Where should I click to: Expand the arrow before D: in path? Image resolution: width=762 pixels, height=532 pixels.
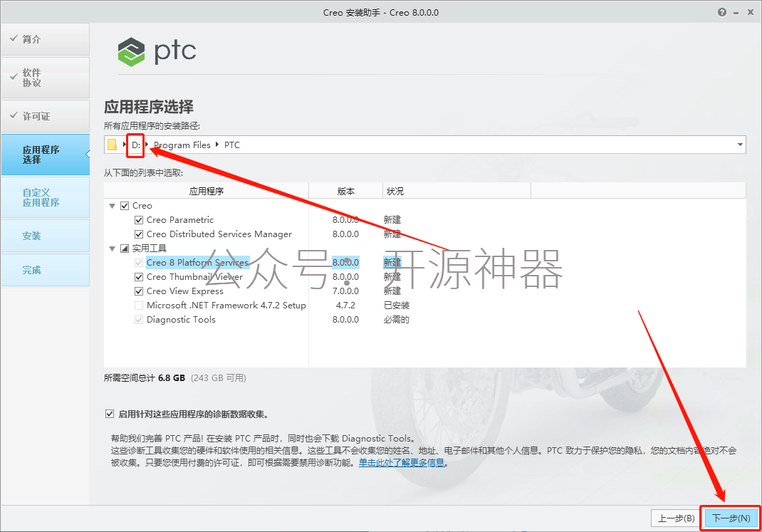point(125,145)
